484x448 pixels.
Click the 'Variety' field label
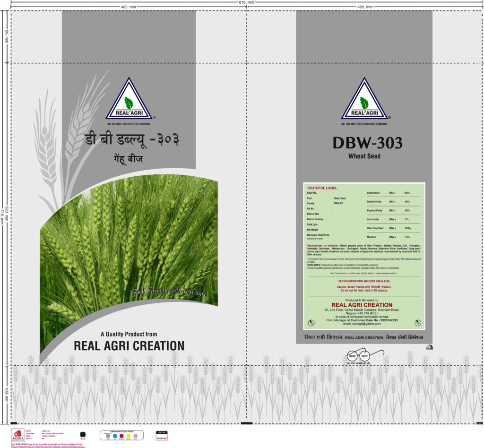(x=311, y=203)
